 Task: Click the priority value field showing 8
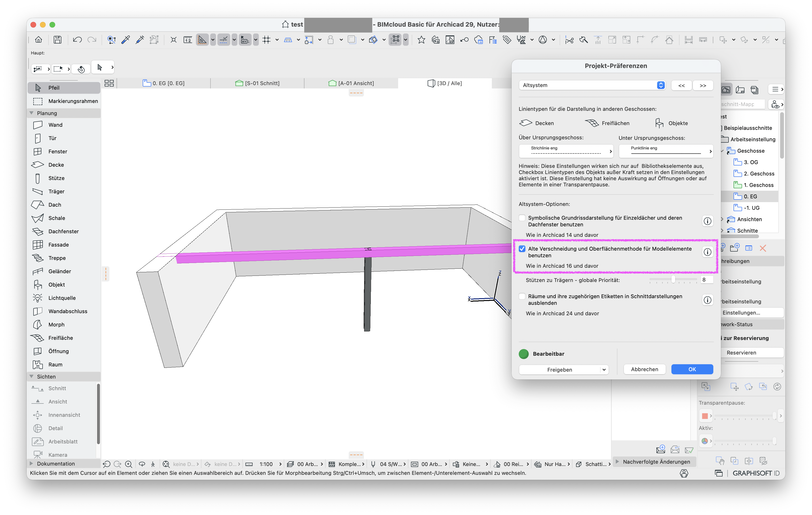pyautogui.click(x=706, y=280)
